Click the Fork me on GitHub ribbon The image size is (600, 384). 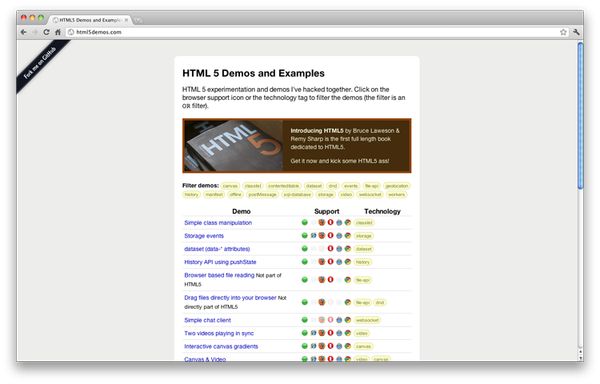pos(40,63)
